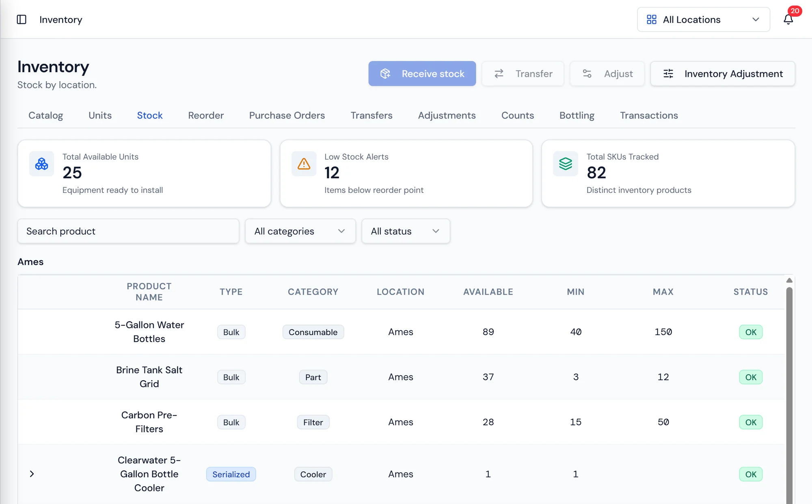Open the Transfers tab
The width and height of the screenshot is (812, 504).
click(x=371, y=116)
